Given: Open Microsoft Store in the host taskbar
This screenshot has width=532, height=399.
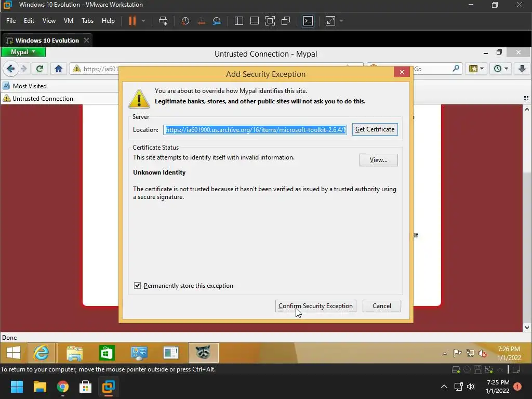Looking at the screenshot, I should pos(85,387).
